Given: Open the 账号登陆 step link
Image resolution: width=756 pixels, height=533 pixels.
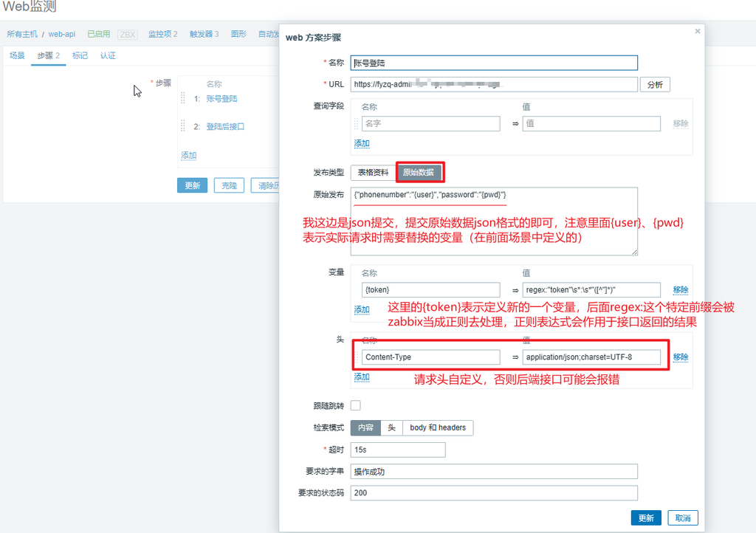Looking at the screenshot, I should [x=221, y=98].
